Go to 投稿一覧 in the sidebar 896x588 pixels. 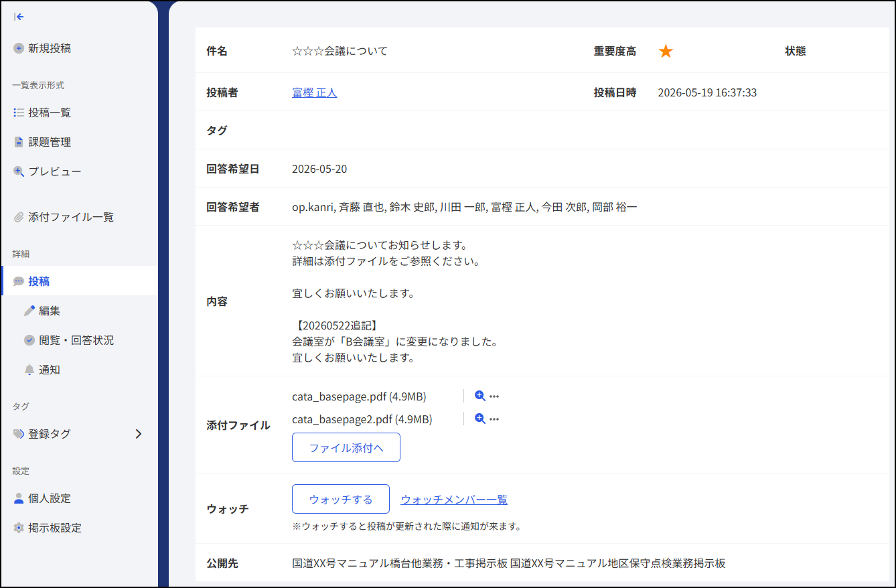[x=79, y=113]
